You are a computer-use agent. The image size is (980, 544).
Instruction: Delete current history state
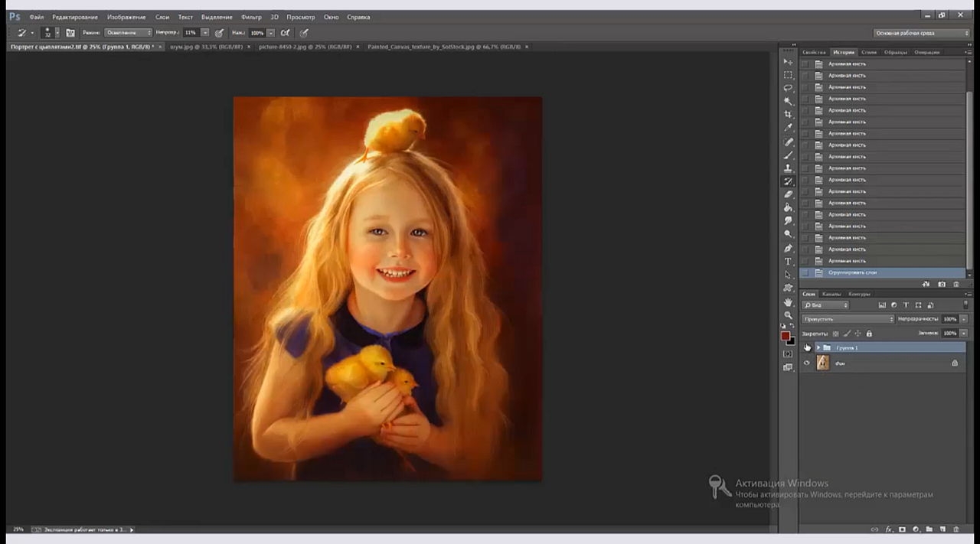[x=956, y=284]
